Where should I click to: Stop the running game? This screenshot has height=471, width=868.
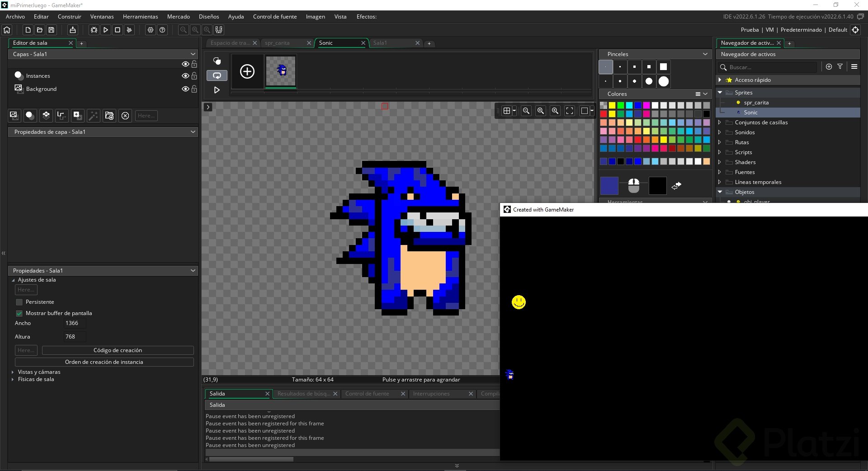tap(117, 30)
